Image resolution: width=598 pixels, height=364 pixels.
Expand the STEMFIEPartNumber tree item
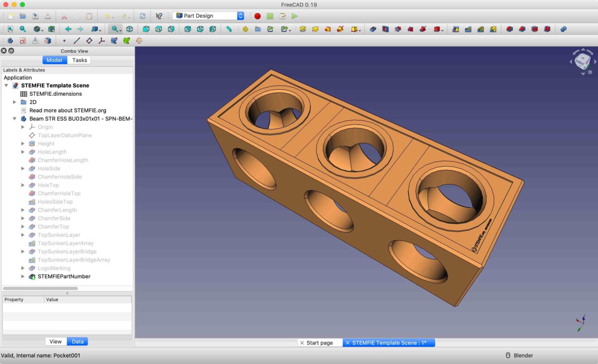pos(23,276)
